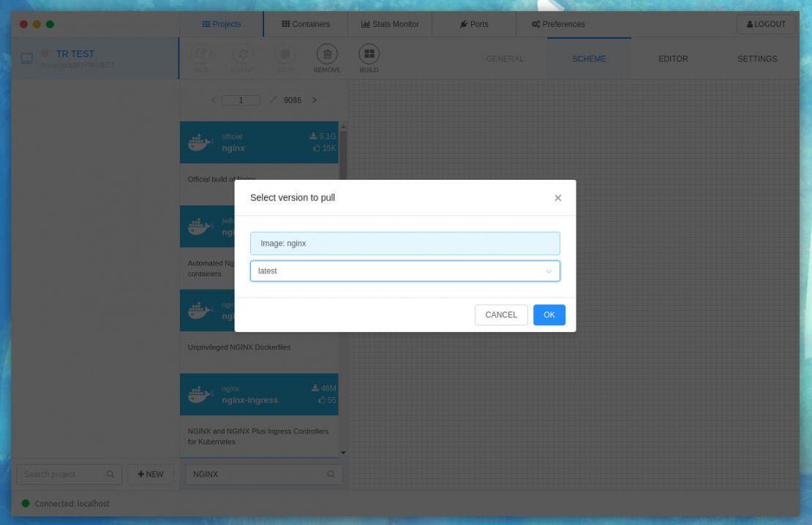
Task: Click the page number input field
Action: [x=240, y=99]
